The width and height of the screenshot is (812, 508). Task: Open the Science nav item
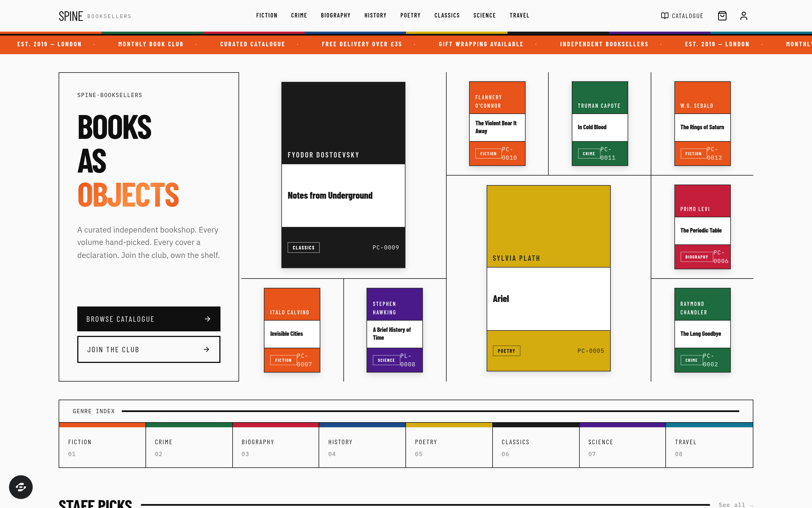tap(484, 16)
